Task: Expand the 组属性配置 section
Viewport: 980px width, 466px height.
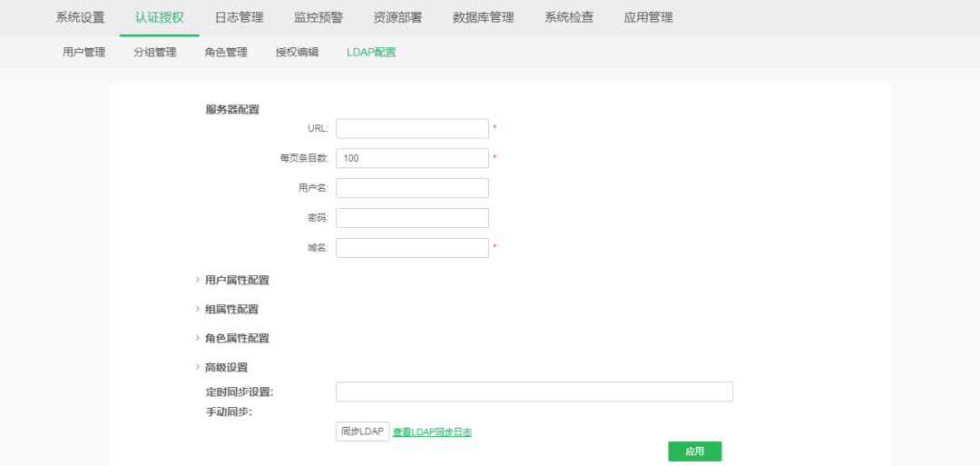Action: click(230, 309)
